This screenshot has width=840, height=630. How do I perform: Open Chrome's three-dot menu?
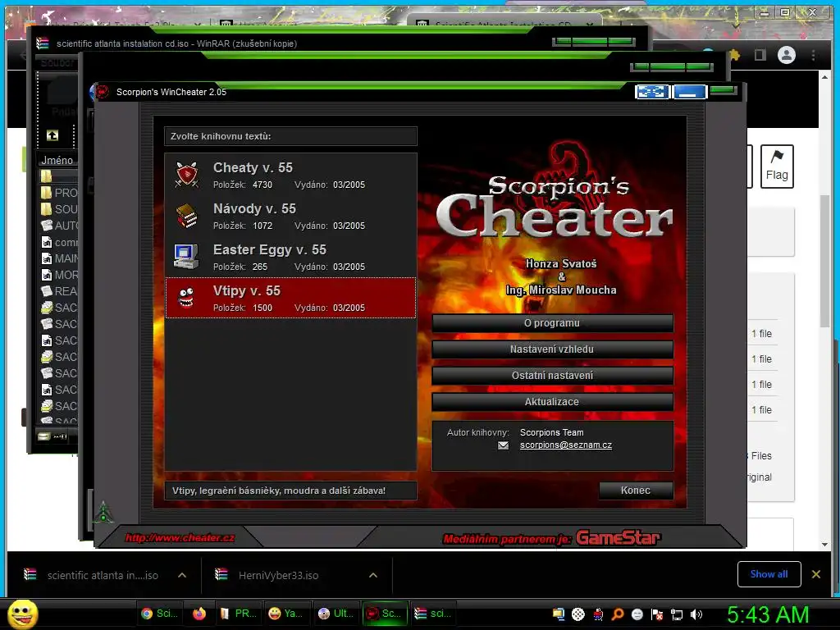coord(814,55)
